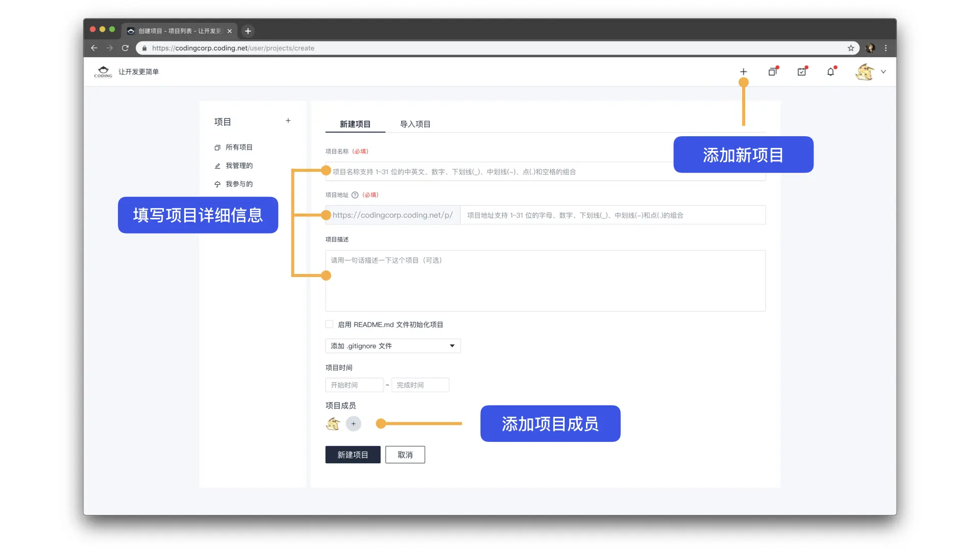Click the 取消 button

(x=405, y=455)
